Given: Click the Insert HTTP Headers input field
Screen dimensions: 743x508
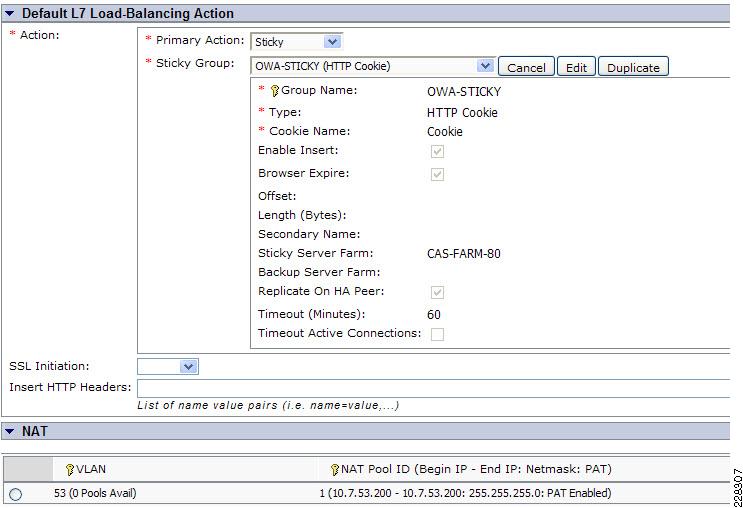Looking at the screenshot, I should point(434,388).
